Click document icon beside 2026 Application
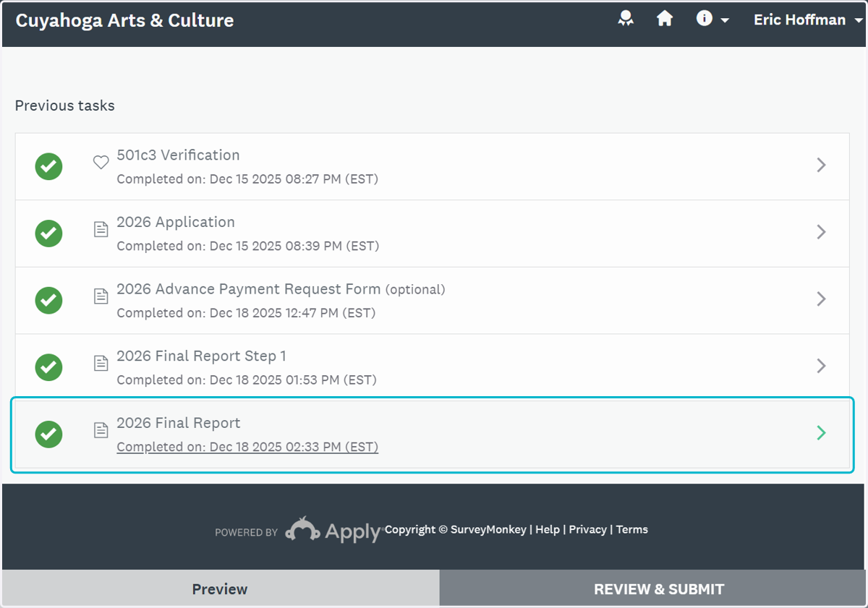 click(x=101, y=229)
